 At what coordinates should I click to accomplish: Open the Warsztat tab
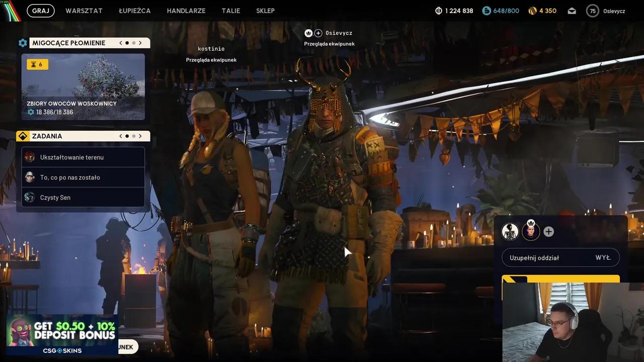pyautogui.click(x=84, y=11)
